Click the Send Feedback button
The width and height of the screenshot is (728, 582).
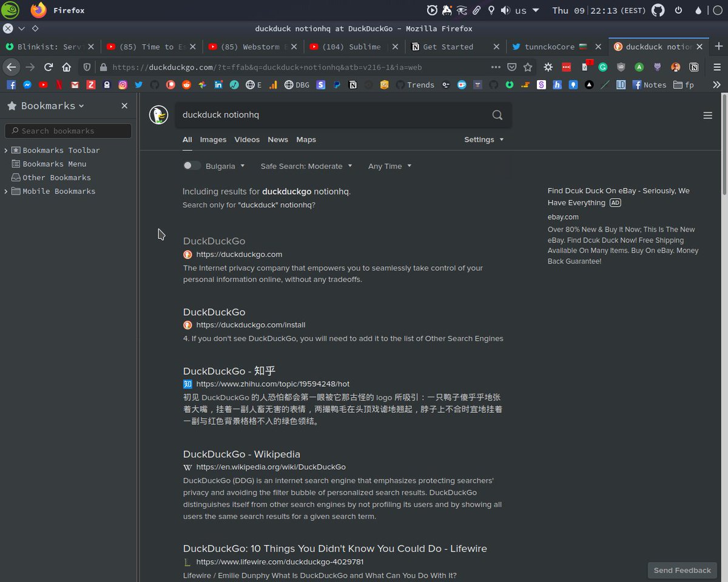coord(682,570)
